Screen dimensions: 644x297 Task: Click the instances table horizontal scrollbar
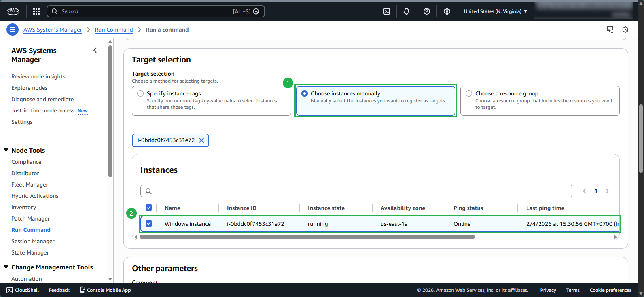click(307, 237)
